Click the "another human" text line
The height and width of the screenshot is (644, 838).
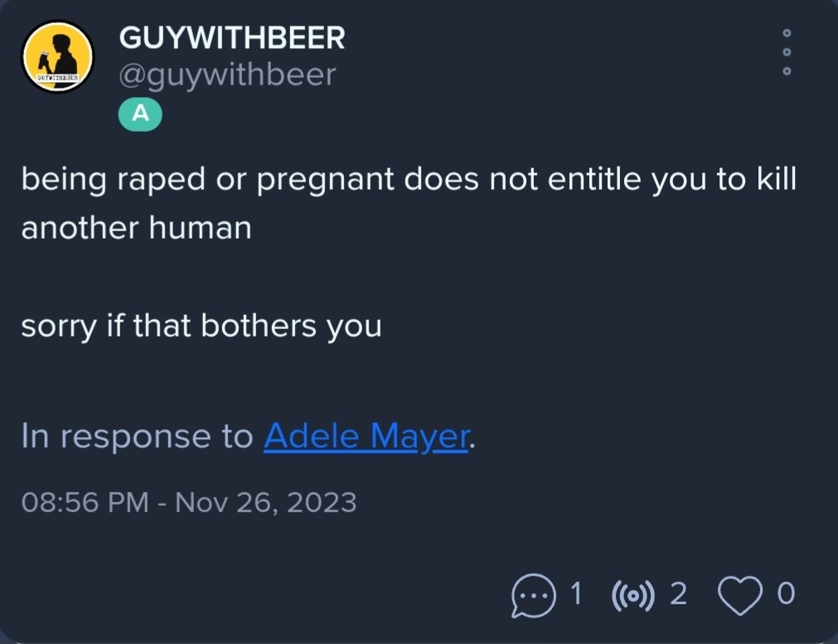point(136,228)
